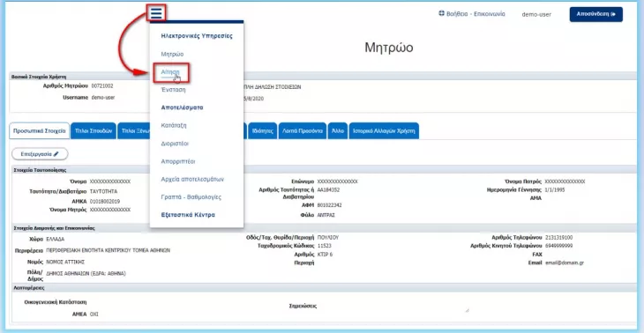This screenshot has width=644, height=333.
Task: Open Αρχεία αποτελεσμάτων menu entry
Action: (x=192, y=179)
